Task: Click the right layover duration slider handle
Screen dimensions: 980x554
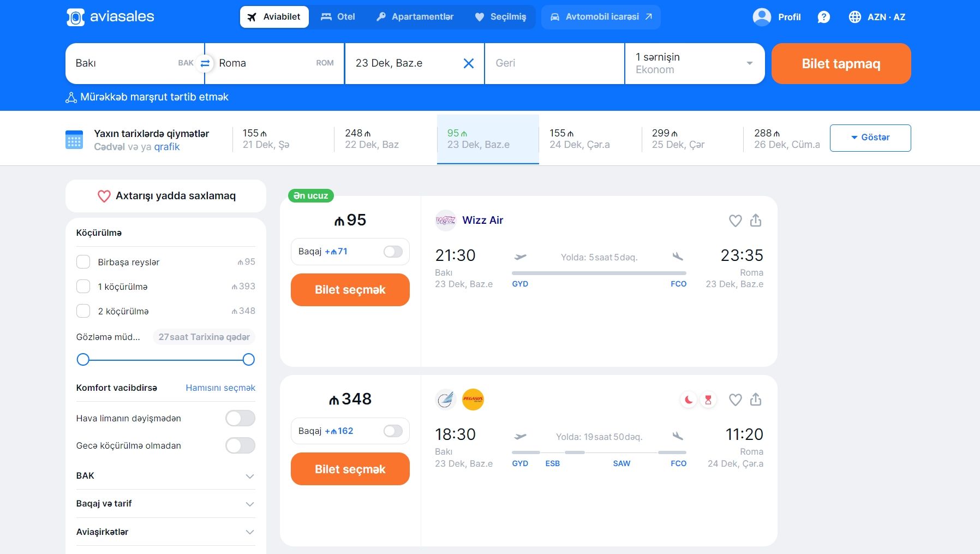Action: (248, 359)
